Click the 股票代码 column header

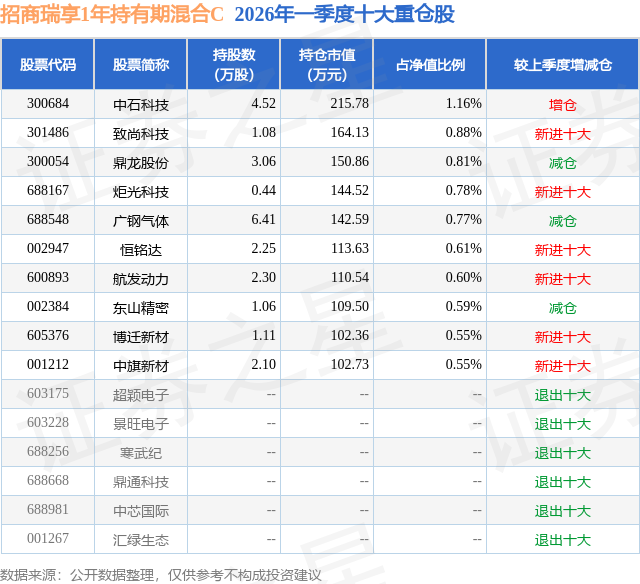(x=48, y=64)
